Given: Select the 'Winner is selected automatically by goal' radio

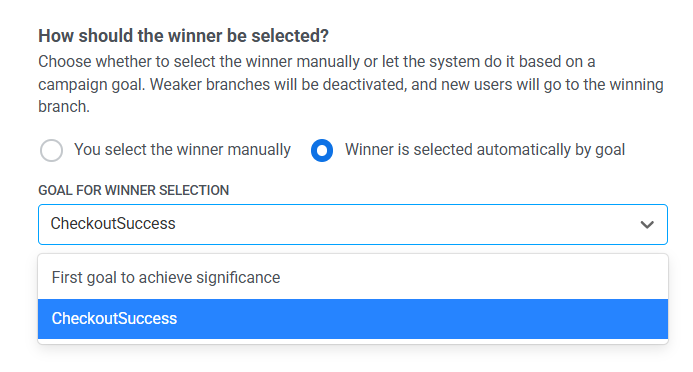Looking at the screenshot, I should click(322, 150).
